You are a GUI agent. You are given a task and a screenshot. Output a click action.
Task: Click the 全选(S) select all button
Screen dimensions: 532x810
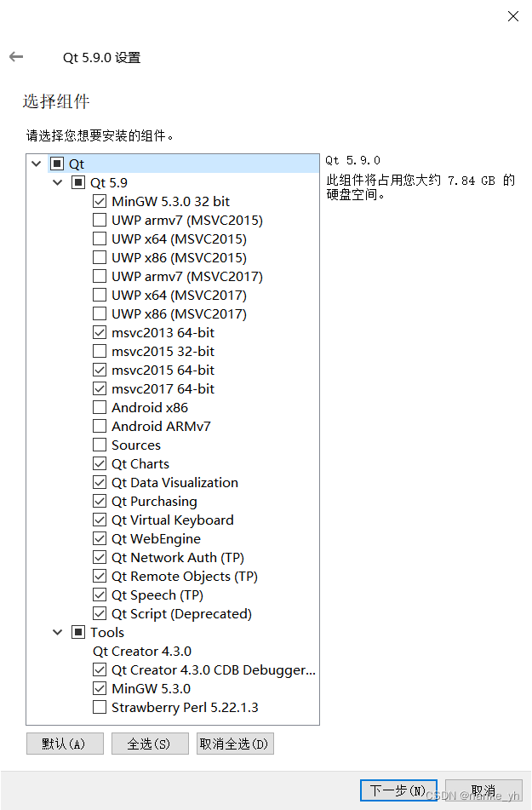(150, 744)
